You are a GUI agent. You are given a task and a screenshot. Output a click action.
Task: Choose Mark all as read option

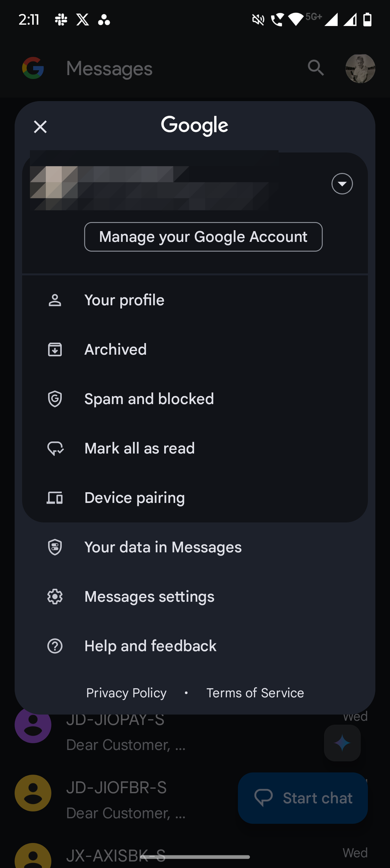click(140, 449)
